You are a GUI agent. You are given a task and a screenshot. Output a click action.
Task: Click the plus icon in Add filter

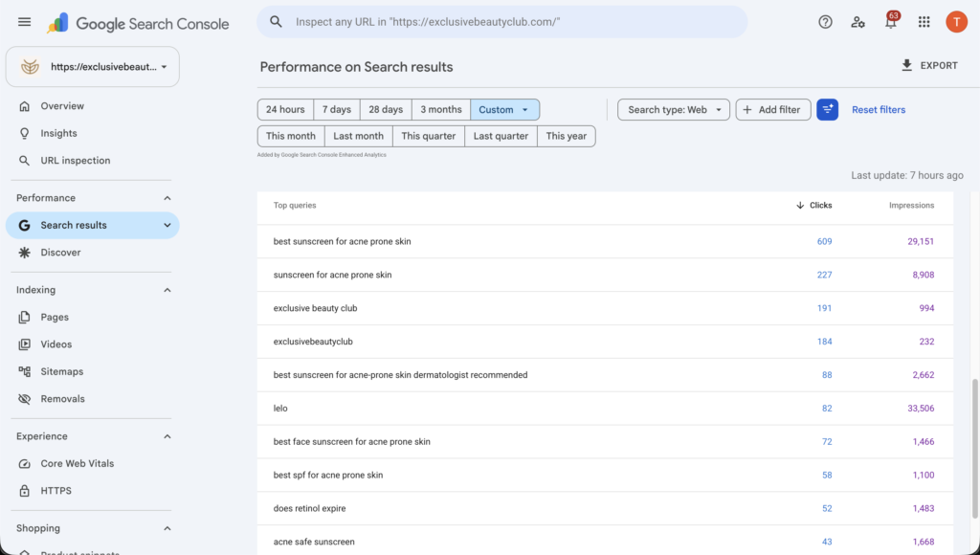(746, 109)
